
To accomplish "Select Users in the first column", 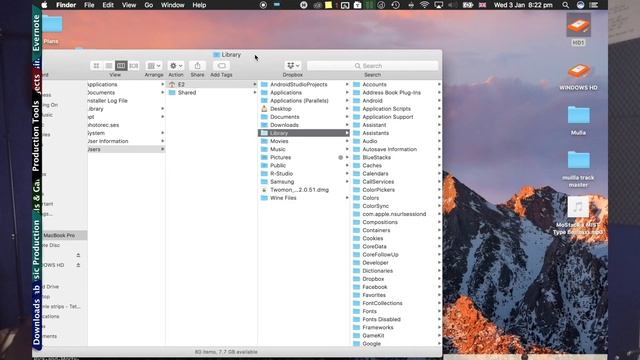I will (x=126, y=149).
